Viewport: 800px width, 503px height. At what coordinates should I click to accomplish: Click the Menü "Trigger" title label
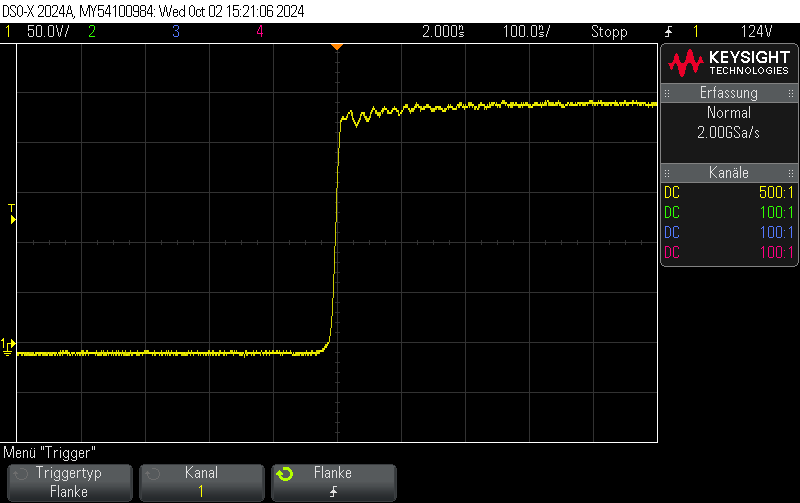coord(49,452)
